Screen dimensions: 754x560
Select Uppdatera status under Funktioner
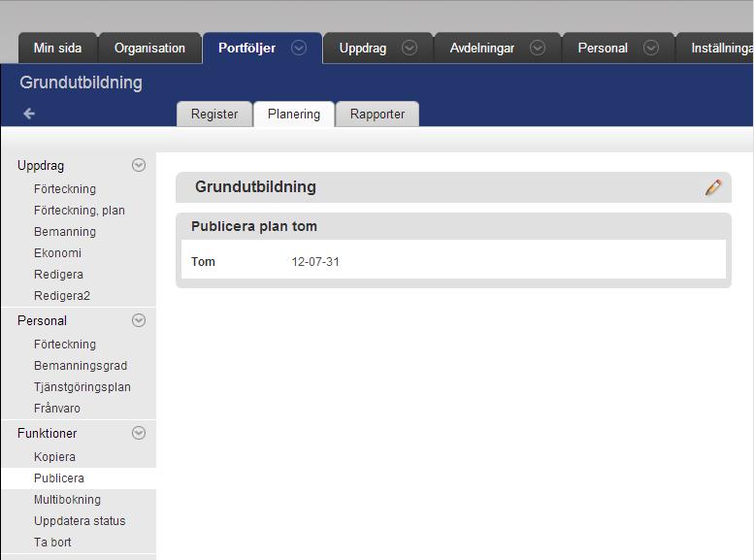(x=80, y=521)
